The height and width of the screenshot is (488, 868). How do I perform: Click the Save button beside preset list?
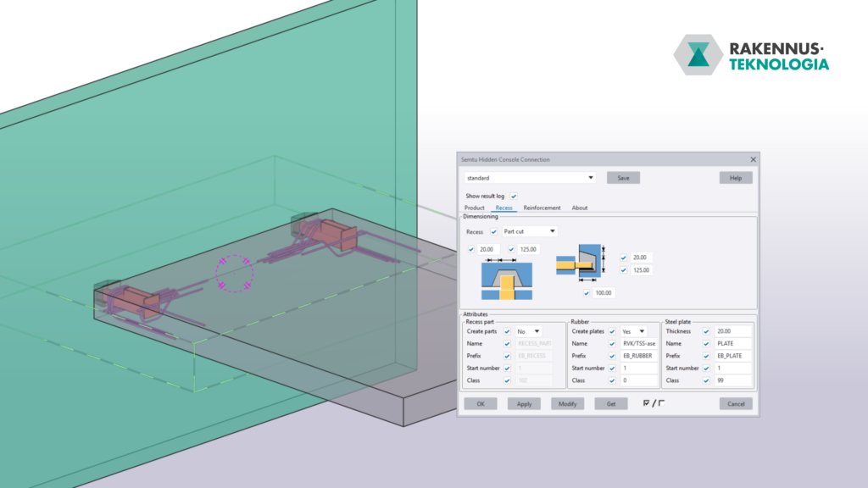coord(623,178)
